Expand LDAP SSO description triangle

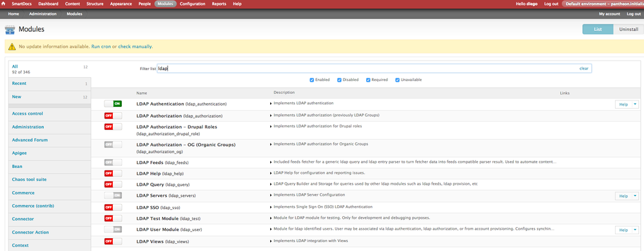(x=271, y=207)
